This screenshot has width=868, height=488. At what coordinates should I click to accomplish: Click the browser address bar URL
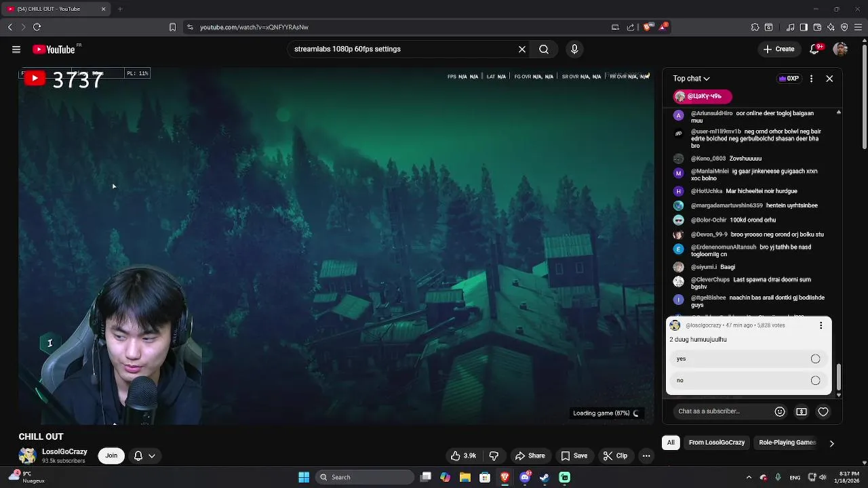click(x=254, y=27)
